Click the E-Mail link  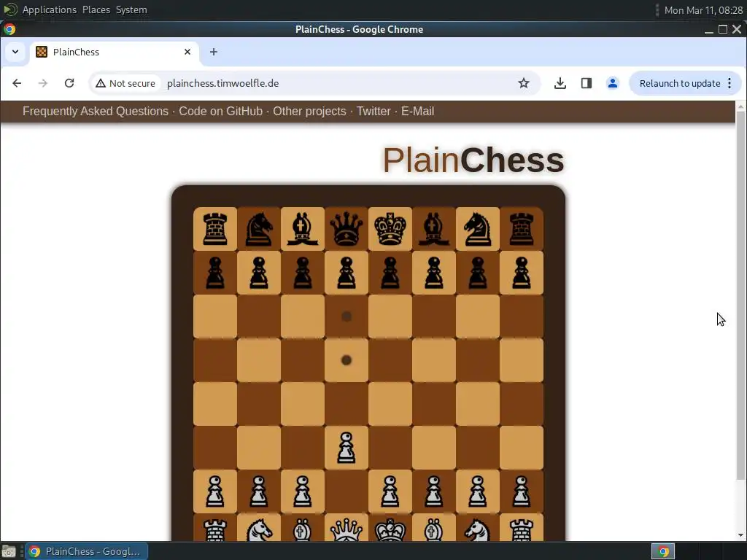[x=417, y=111]
